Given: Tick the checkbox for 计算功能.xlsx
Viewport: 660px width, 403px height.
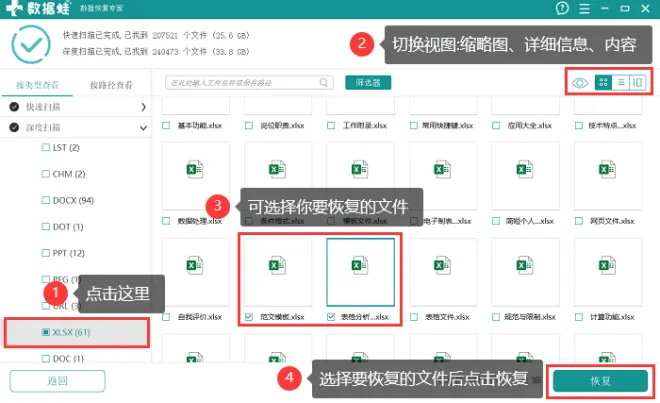Looking at the screenshot, I should 579,317.
